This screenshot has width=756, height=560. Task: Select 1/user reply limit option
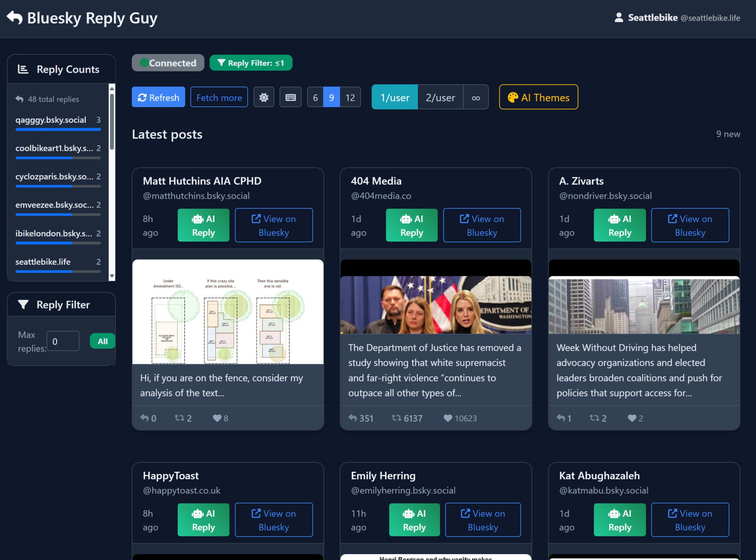[395, 98]
